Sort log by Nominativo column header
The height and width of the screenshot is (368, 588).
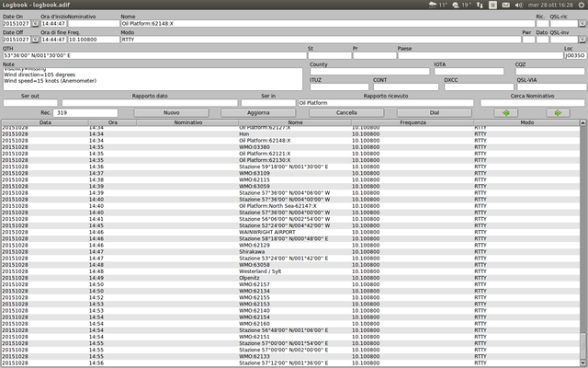pos(187,122)
